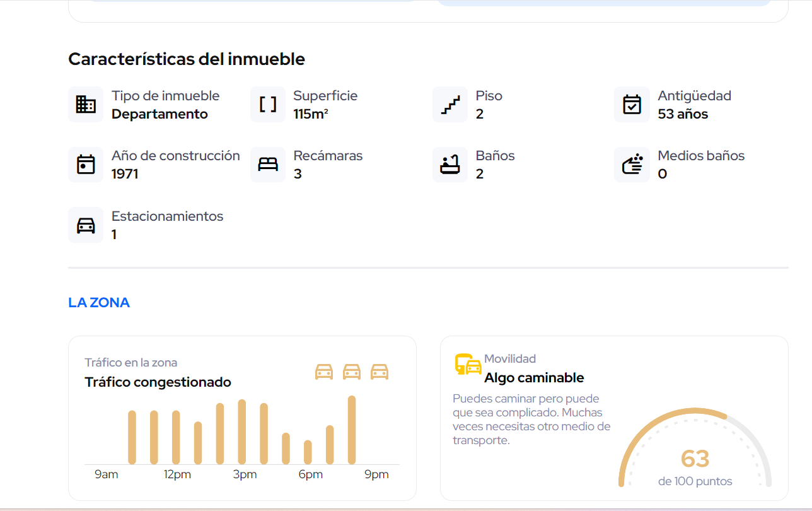Image resolution: width=812 pixels, height=511 pixels.
Task: Click the car icon next to Estacionamientos
Action: click(x=86, y=225)
